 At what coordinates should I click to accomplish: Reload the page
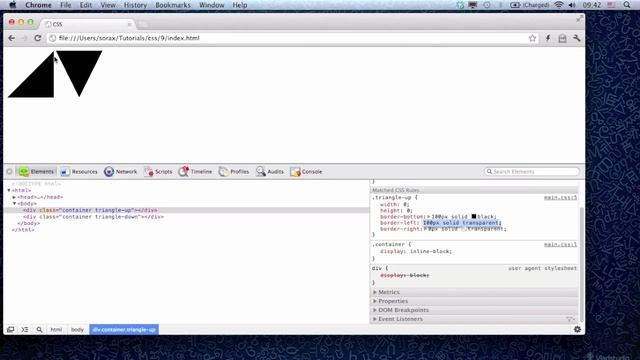38,38
